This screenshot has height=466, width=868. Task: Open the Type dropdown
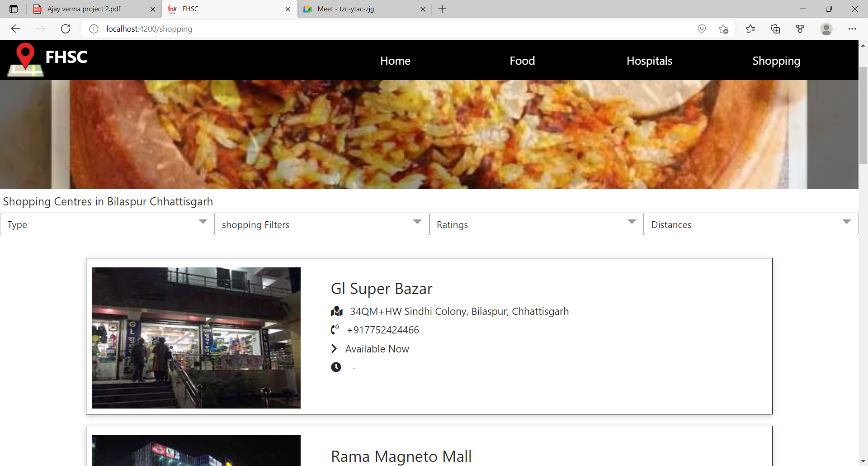coord(107,224)
